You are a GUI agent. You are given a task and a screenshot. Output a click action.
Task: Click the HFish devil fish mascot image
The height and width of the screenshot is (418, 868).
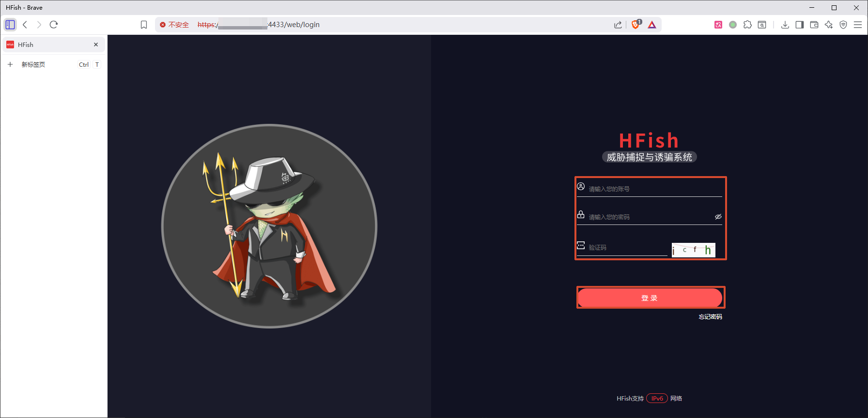pyautogui.click(x=269, y=226)
